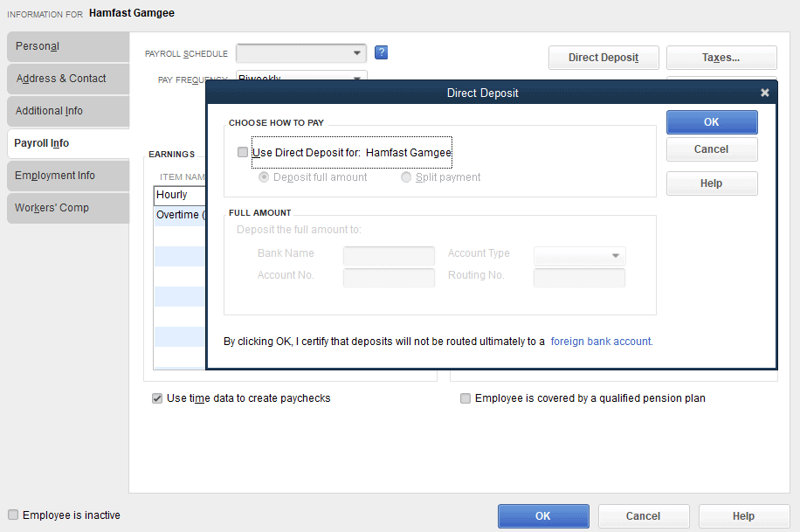Select the Hourly earnings item row

tap(180, 195)
